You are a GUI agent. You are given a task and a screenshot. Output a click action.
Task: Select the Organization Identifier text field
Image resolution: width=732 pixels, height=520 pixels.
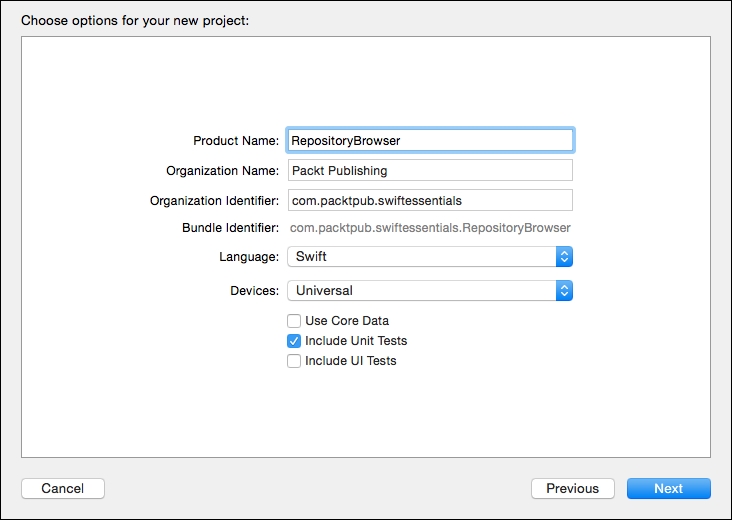click(430, 201)
